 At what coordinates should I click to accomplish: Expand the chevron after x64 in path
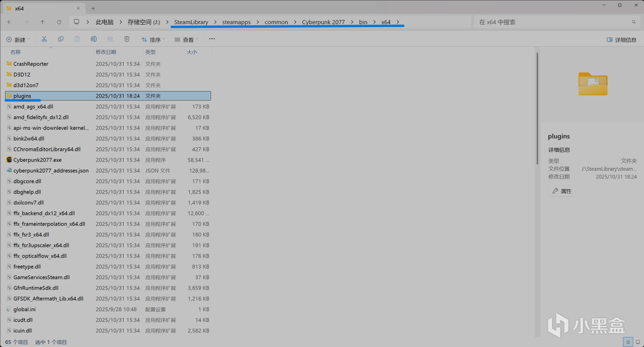tap(398, 22)
